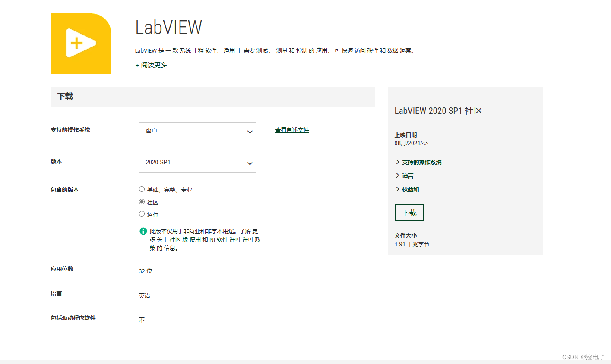Screen dimensions: 611x364
Task: Click the 下载 section header bar
Action: pos(65,96)
